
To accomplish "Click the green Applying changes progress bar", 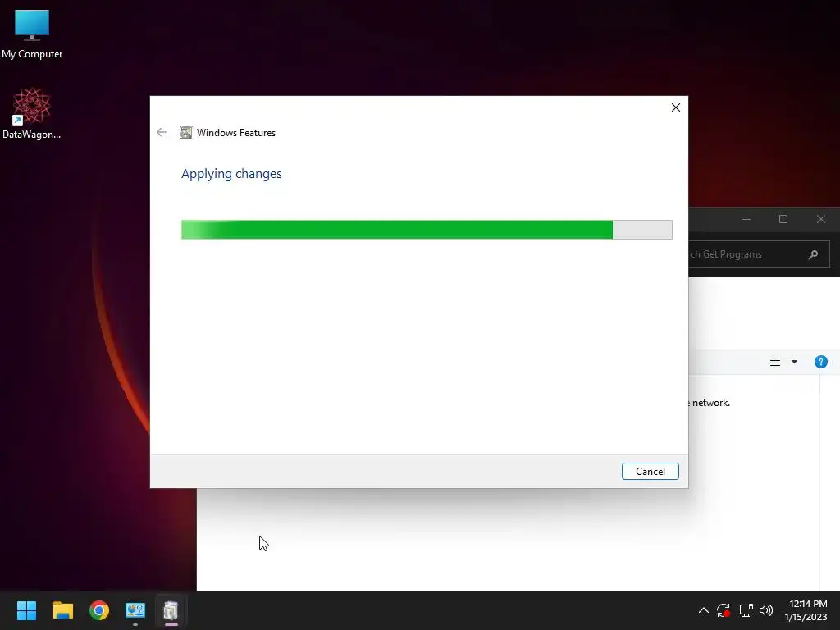I will [427, 230].
